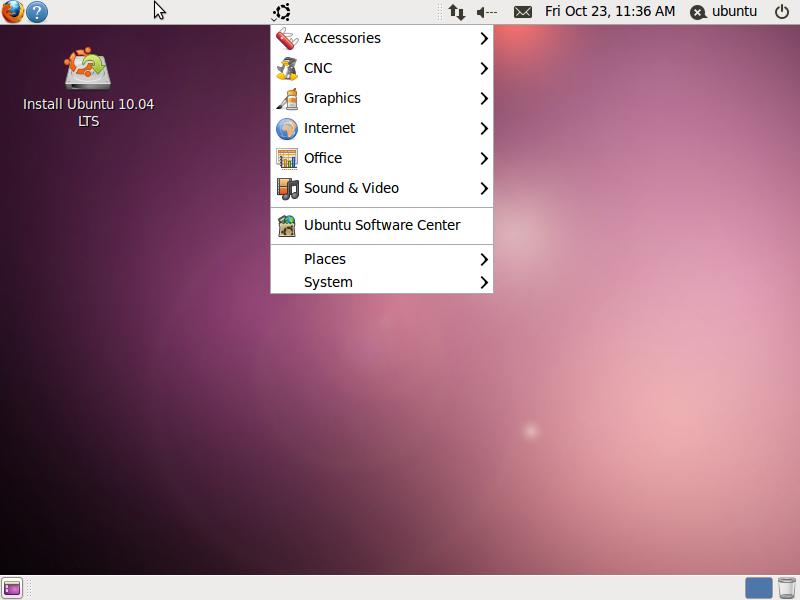This screenshot has height=600, width=800.
Task: Open the Graphics menu entry
Action: tap(382, 98)
